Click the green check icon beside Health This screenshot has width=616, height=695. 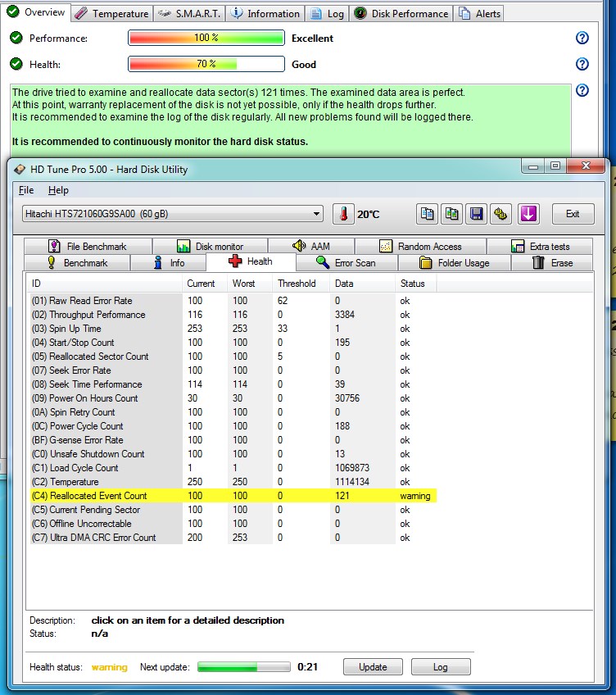[16, 64]
